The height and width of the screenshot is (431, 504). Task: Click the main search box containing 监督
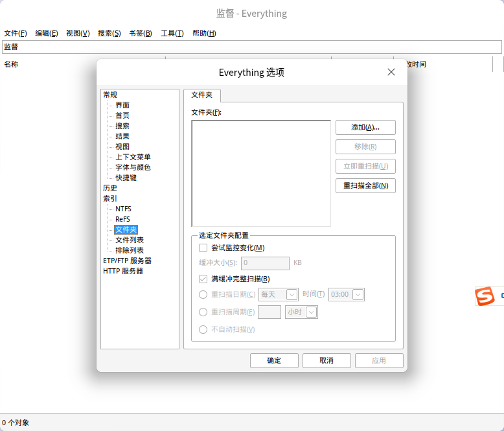252,47
